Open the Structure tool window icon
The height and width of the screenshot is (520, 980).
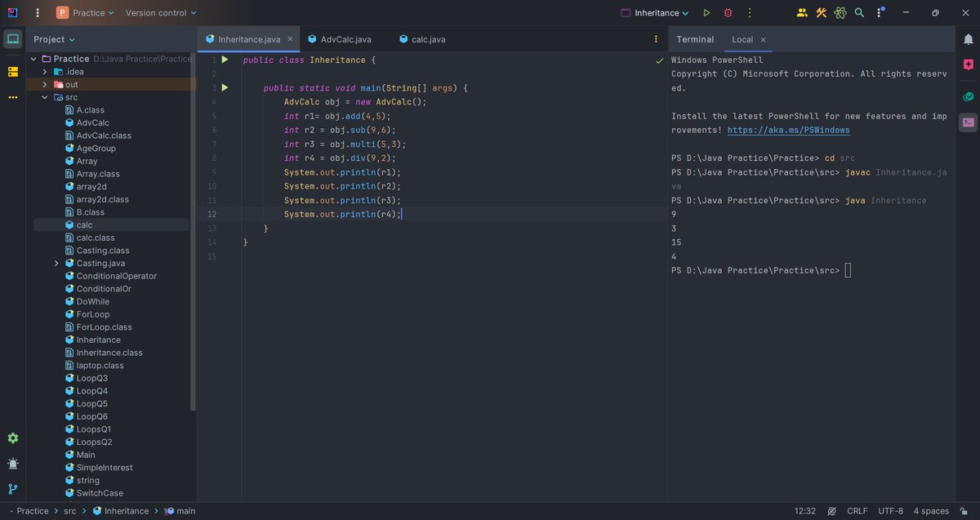coord(13,72)
